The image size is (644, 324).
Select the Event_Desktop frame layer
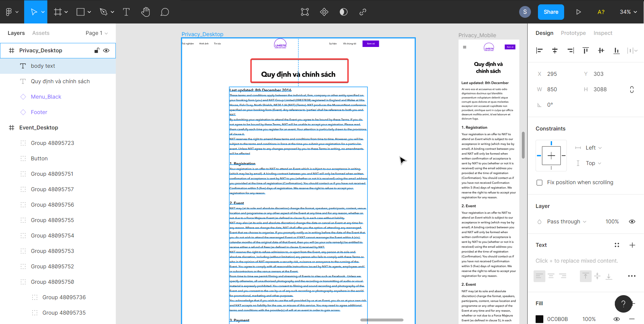[58, 128]
